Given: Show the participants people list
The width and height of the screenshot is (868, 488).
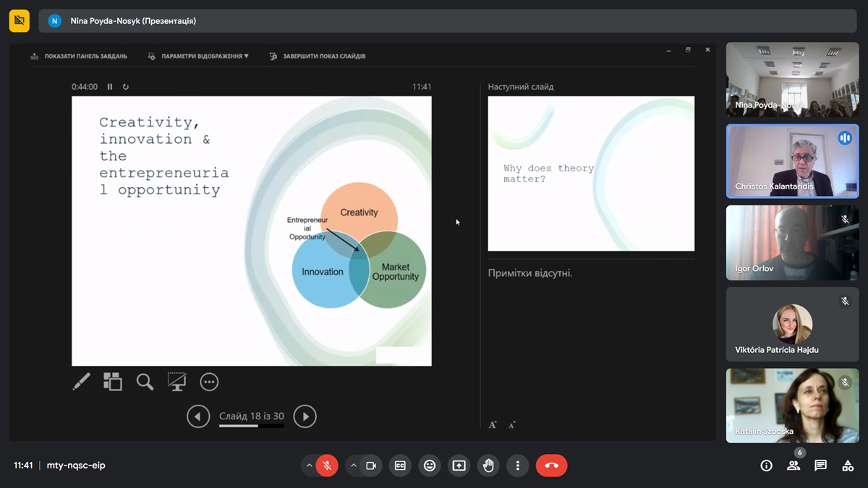Looking at the screenshot, I should click(x=793, y=466).
